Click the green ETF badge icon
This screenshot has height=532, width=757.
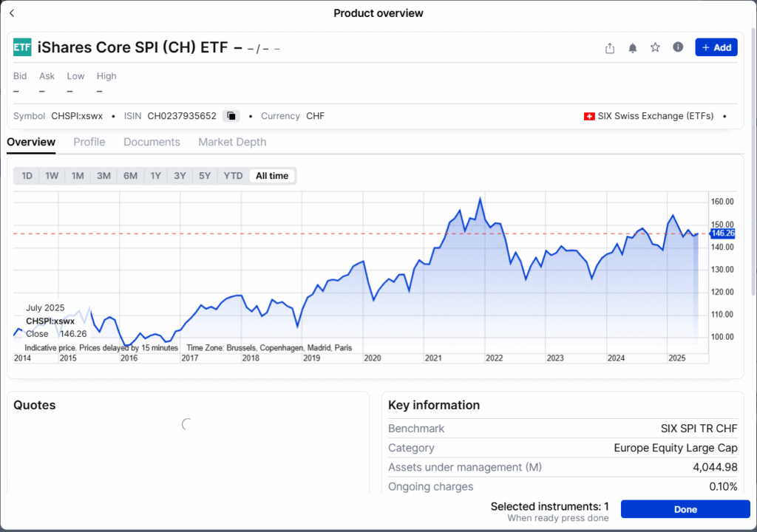tap(22, 47)
